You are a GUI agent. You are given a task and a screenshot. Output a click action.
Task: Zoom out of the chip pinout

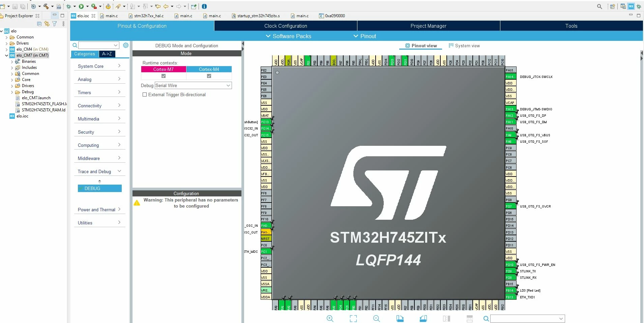pos(377,318)
